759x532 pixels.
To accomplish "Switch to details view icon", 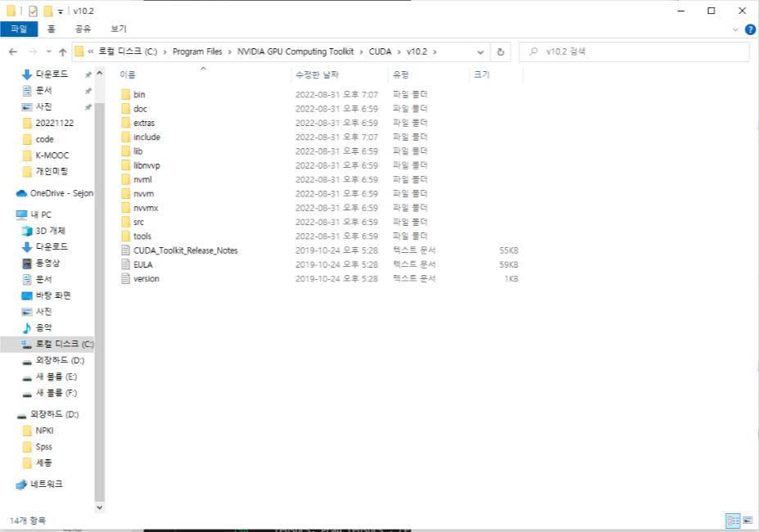I will pos(733,521).
